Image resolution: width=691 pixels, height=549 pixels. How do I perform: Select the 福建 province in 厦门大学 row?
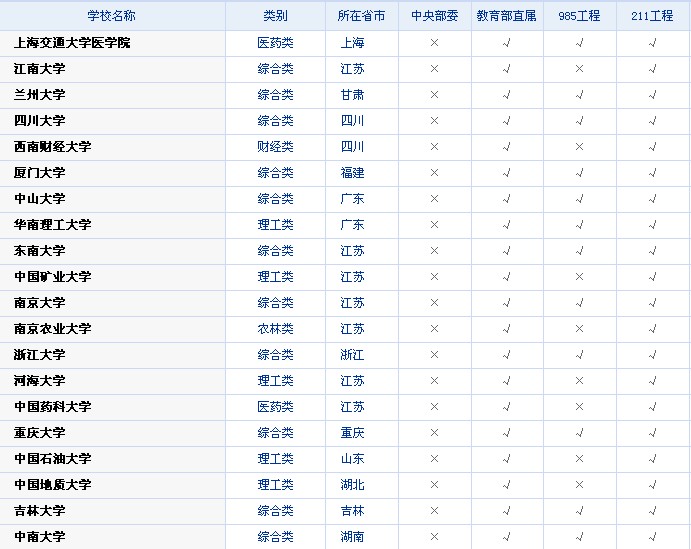pyautogui.click(x=352, y=173)
